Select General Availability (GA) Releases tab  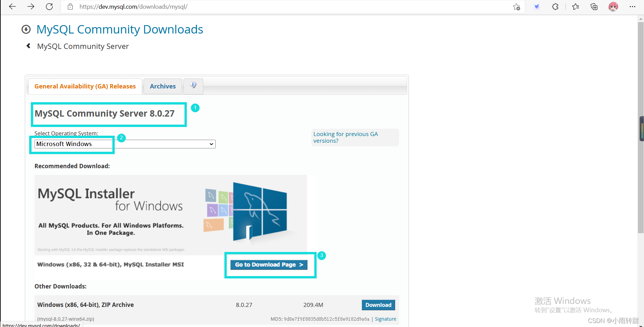(x=85, y=86)
